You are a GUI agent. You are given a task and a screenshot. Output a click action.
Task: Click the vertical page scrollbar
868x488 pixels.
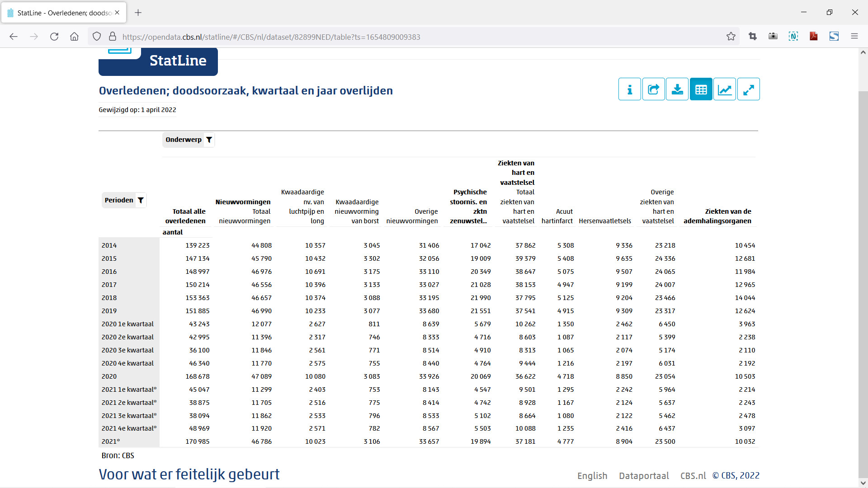[863, 271]
